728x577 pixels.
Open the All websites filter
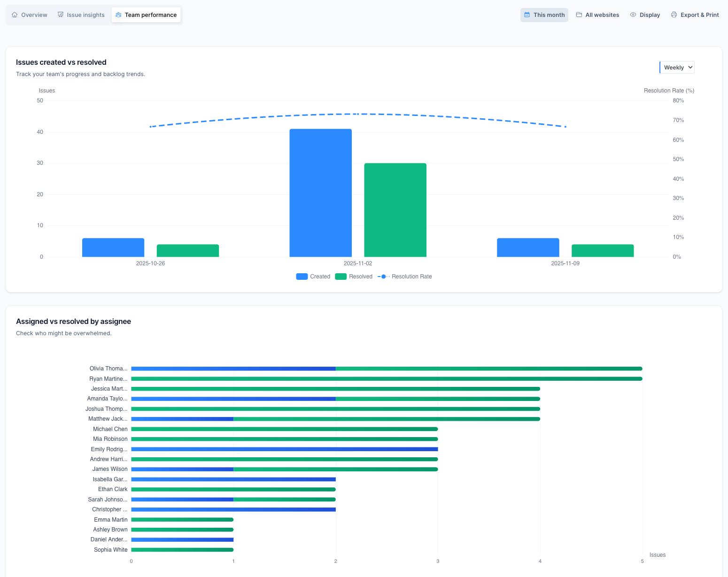(x=597, y=15)
